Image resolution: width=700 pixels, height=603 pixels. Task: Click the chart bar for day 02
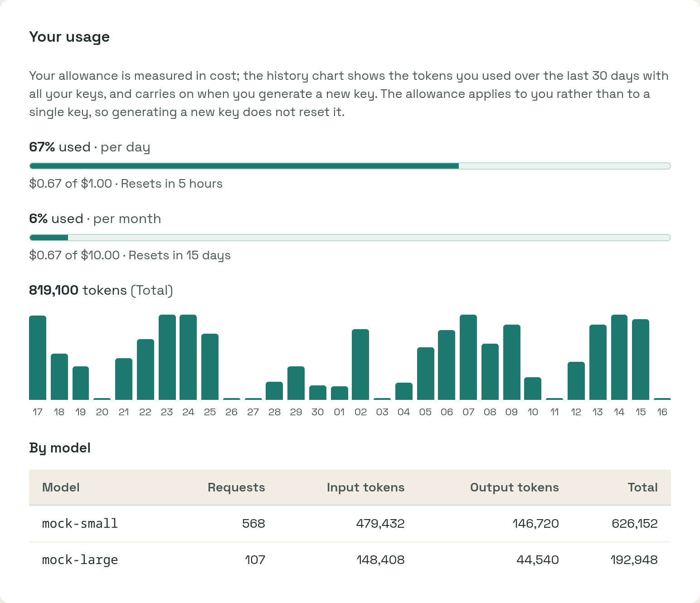pos(360,365)
